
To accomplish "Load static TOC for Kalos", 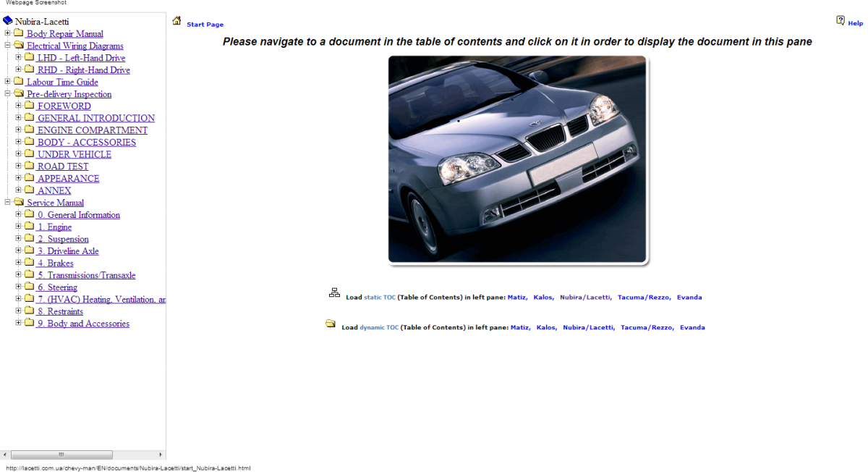I will pos(543,298).
